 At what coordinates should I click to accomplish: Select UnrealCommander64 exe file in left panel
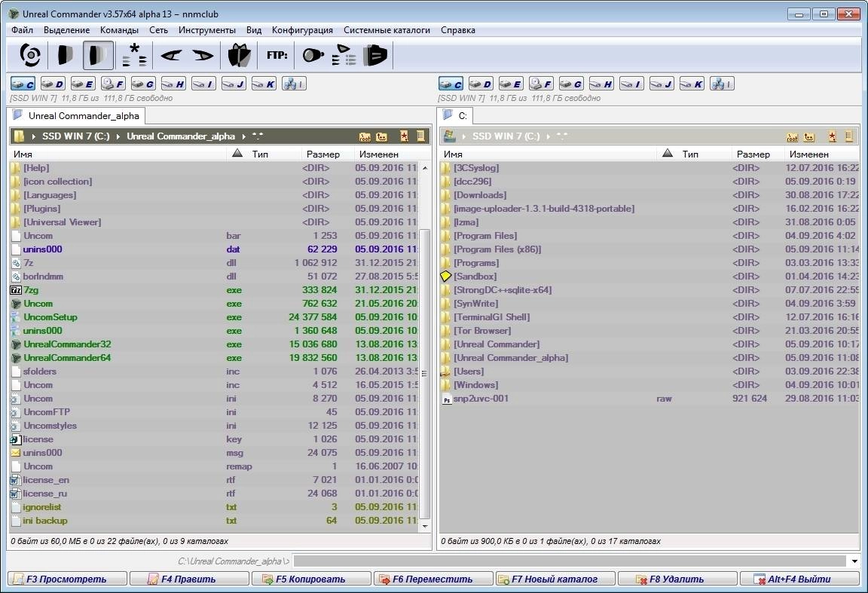(x=214, y=358)
